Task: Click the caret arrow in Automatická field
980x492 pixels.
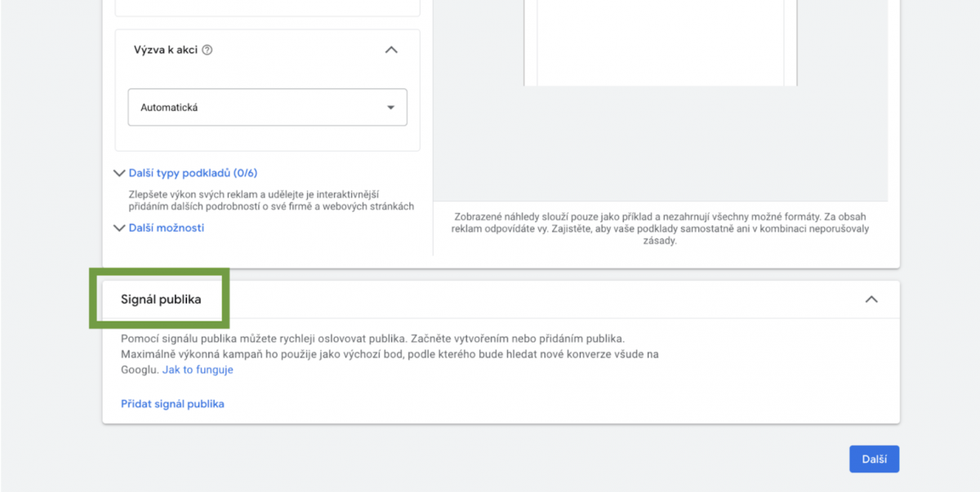Action: 390,107
